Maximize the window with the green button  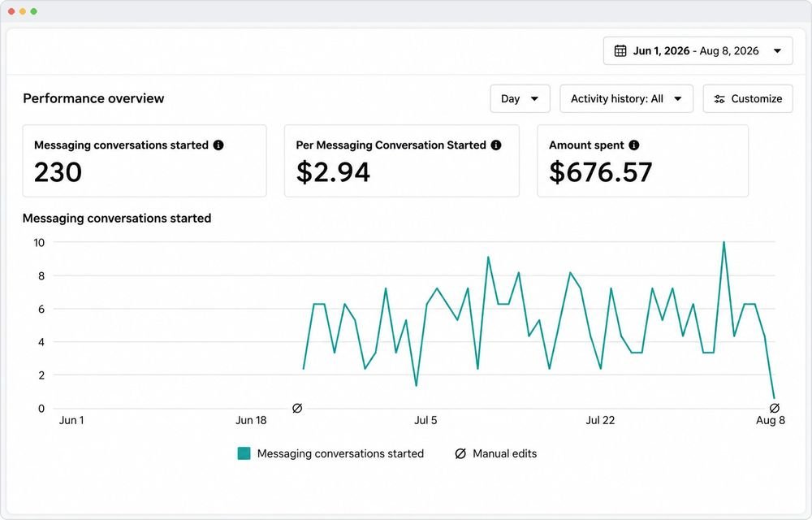tap(33, 11)
